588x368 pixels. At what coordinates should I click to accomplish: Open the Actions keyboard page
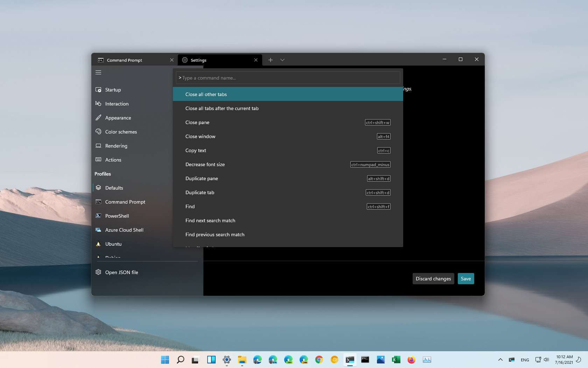pos(113,160)
